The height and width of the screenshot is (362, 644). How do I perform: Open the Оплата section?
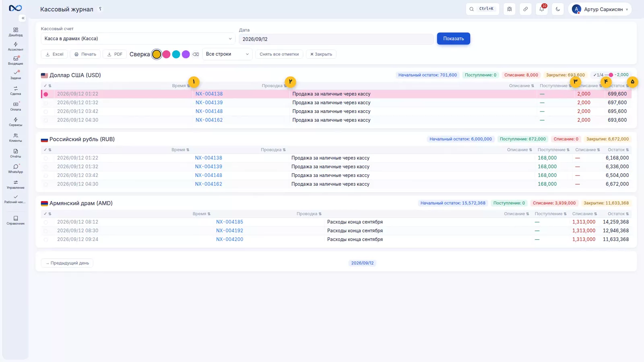tap(16, 106)
